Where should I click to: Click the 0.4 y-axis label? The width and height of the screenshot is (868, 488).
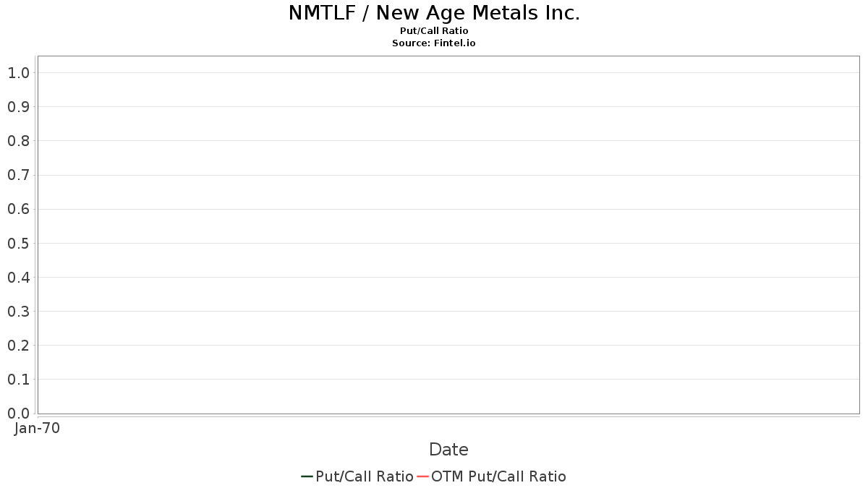click(19, 277)
